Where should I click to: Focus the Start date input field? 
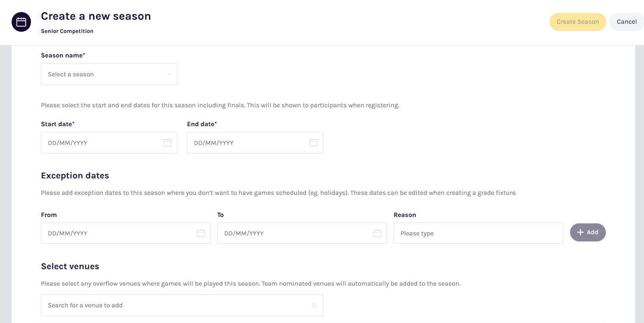[100, 143]
